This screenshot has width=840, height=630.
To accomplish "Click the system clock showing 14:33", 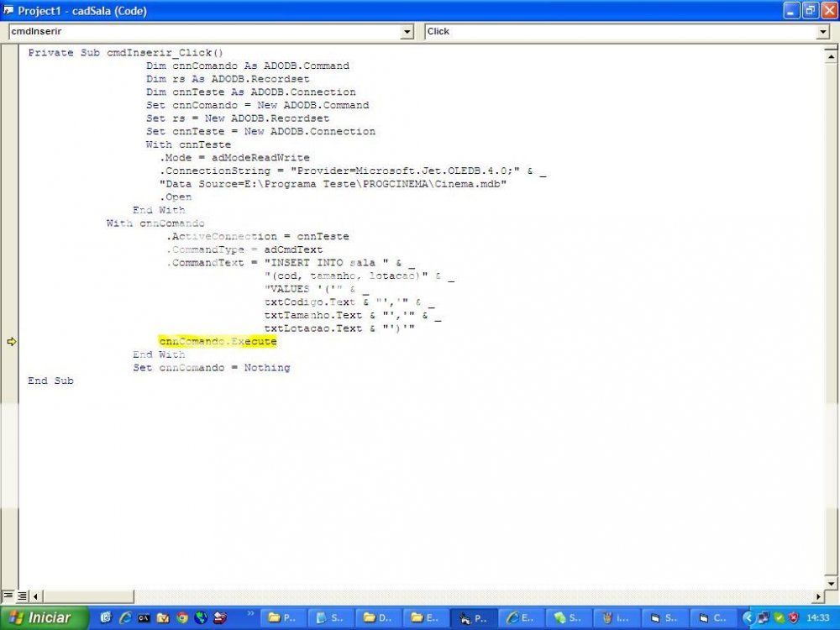I will click(817, 617).
